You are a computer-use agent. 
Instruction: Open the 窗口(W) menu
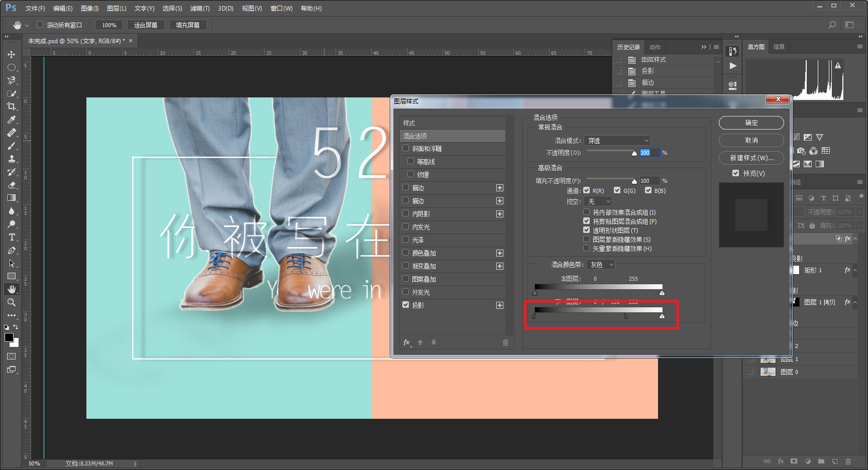pos(281,9)
